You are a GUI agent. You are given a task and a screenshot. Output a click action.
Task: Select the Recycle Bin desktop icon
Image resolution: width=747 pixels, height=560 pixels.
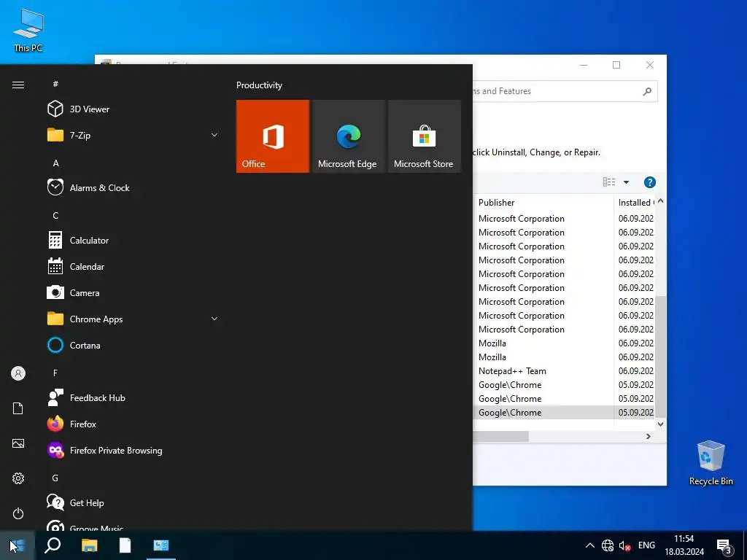click(711, 462)
